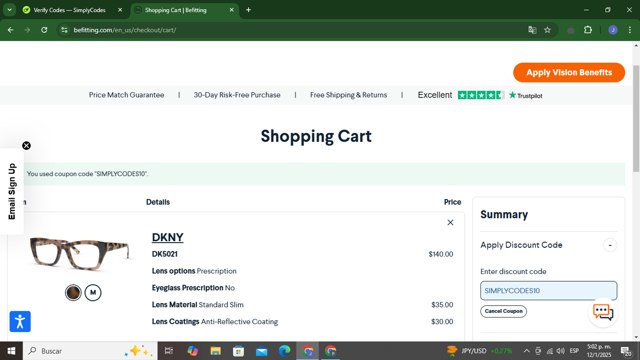Click the page vertical scrollbar
The image size is (640, 360).
click(636, 118)
